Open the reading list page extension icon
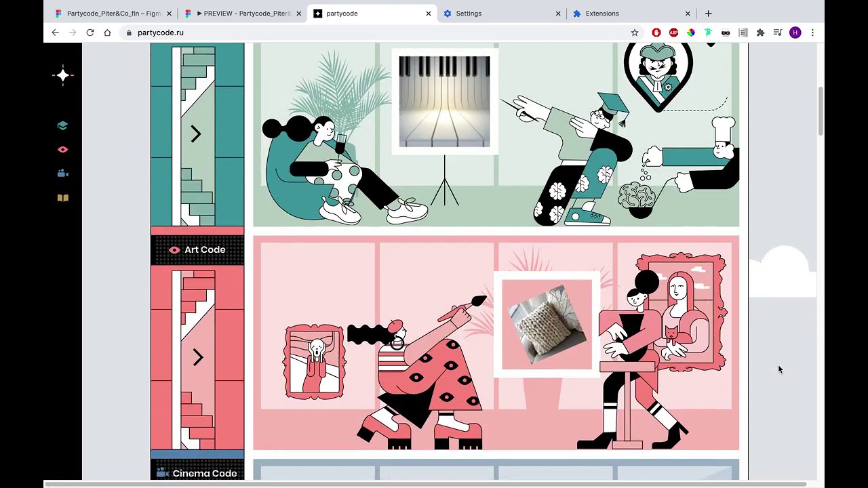This screenshot has height=488, width=868. pos(743,33)
